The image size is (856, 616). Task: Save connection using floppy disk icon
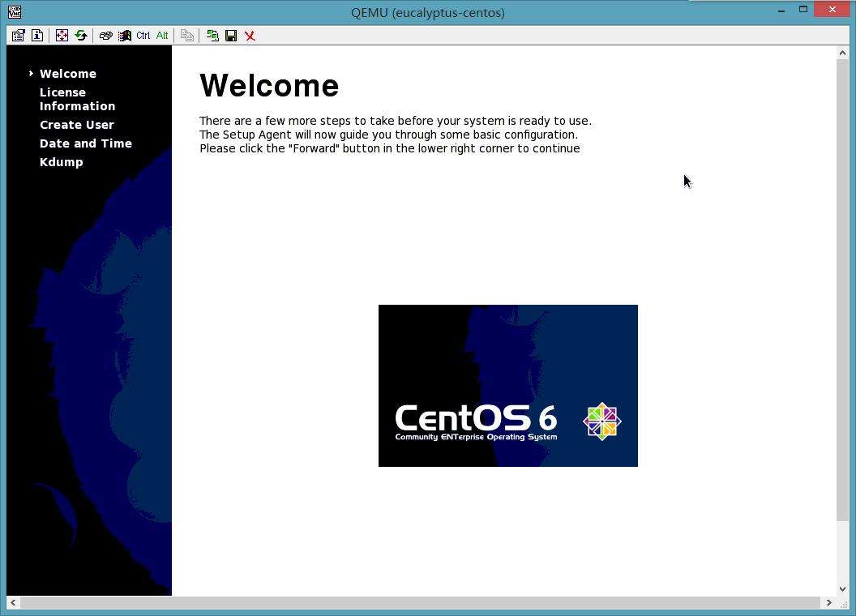tap(231, 36)
